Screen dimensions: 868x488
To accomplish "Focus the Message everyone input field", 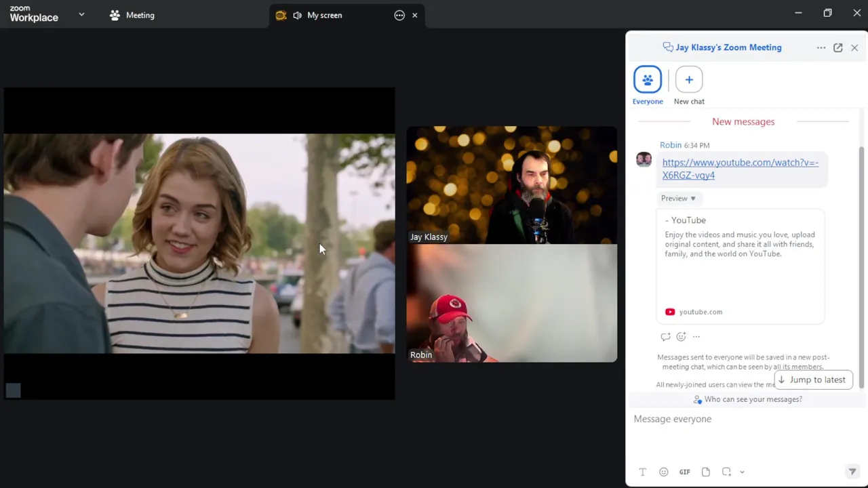I will click(745, 434).
